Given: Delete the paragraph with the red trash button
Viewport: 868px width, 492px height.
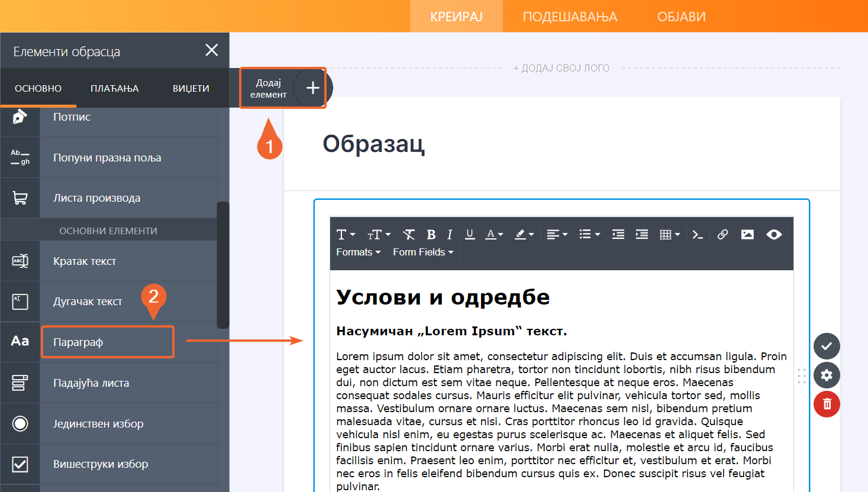Looking at the screenshot, I should [x=827, y=404].
